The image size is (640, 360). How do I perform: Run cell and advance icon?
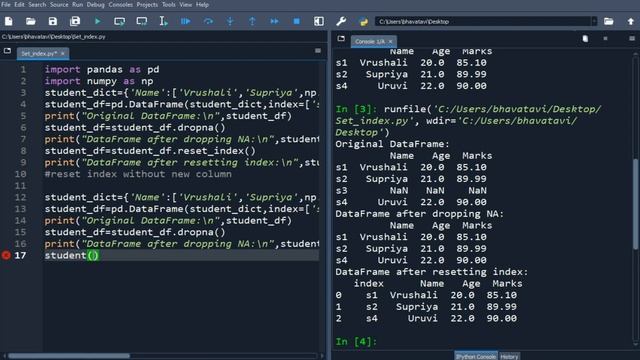[142, 21]
